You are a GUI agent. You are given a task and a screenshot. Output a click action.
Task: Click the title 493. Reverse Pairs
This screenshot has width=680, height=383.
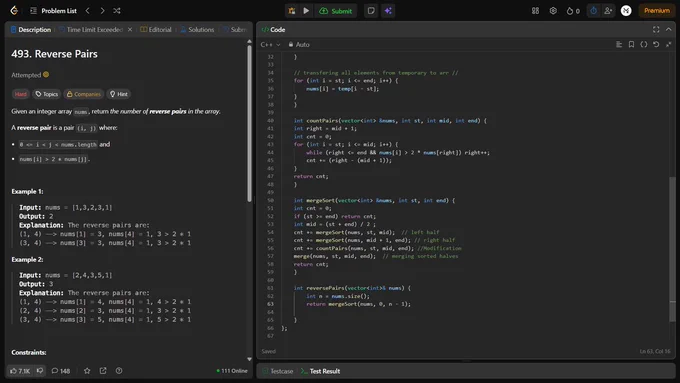click(x=54, y=54)
